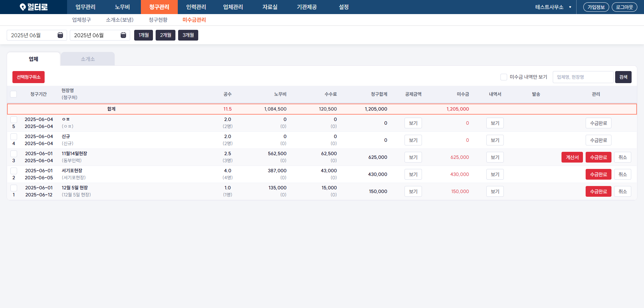This screenshot has width=644, height=308.
Task: Click the 검색 search button
Action: 623,77
